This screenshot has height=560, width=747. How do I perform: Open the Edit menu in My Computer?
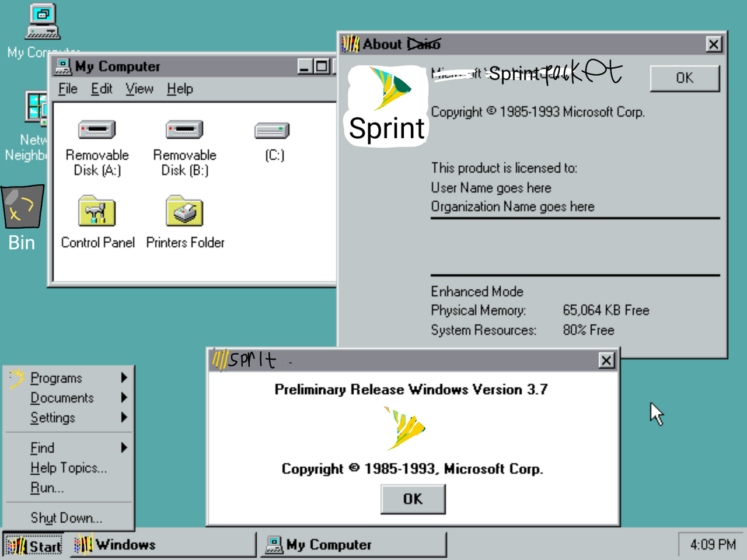click(x=102, y=89)
